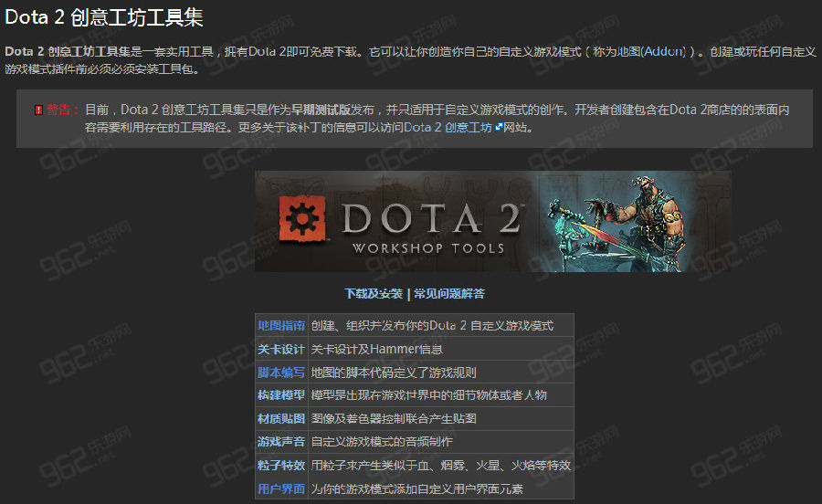Screen dimensions: 822x504
Task: Open the 地图指南 table link
Action: pyautogui.click(x=281, y=325)
